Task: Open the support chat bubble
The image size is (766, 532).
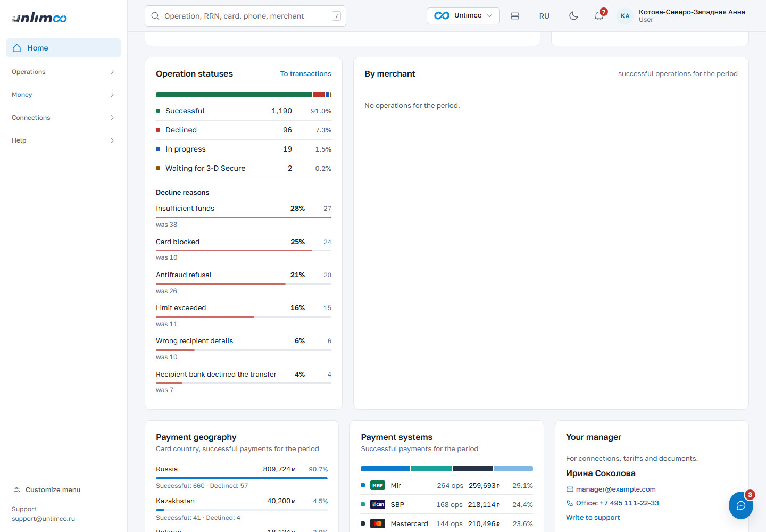Action: [740, 505]
